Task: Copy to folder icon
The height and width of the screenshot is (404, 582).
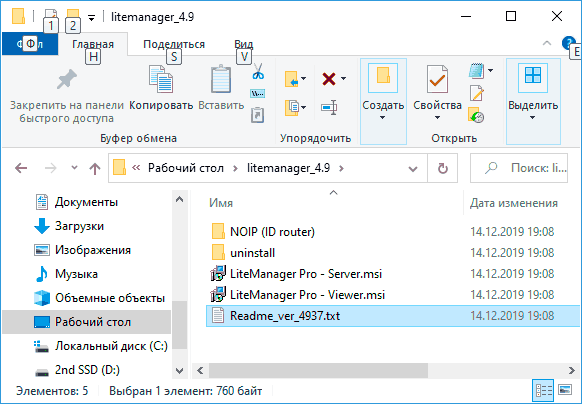Action: pos(292,108)
